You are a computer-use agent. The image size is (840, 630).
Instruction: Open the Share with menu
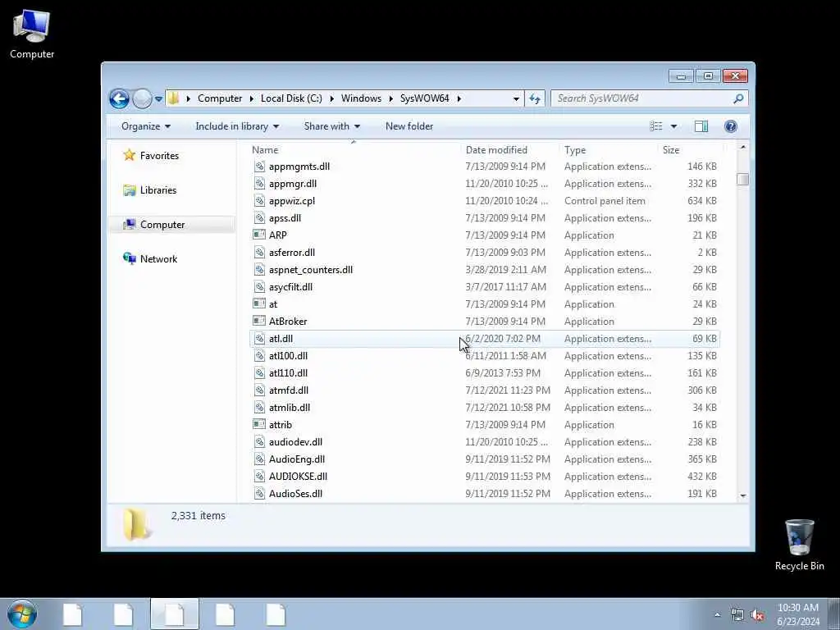point(331,126)
